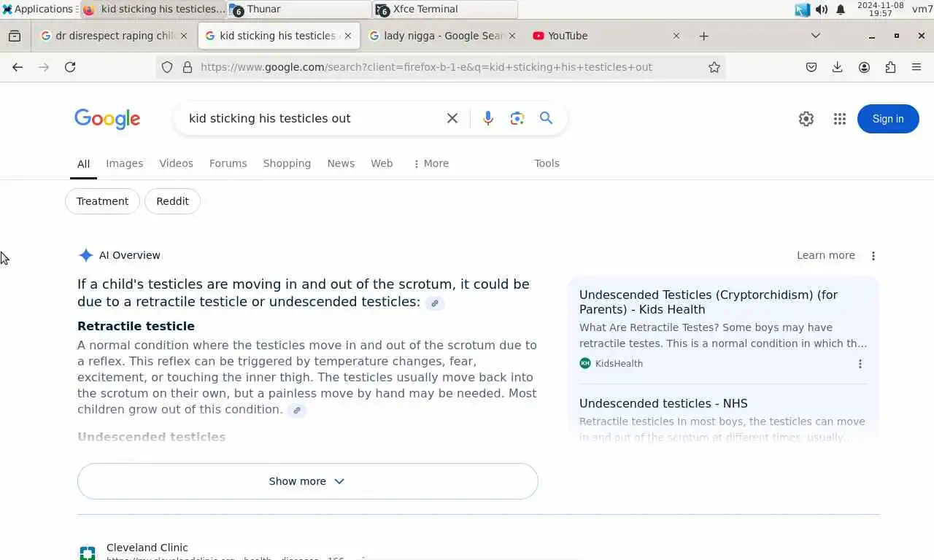This screenshot has width=934, height=560.
Task: Click the 'Retractile testicle' heading
Action: (x=136, y=326)
